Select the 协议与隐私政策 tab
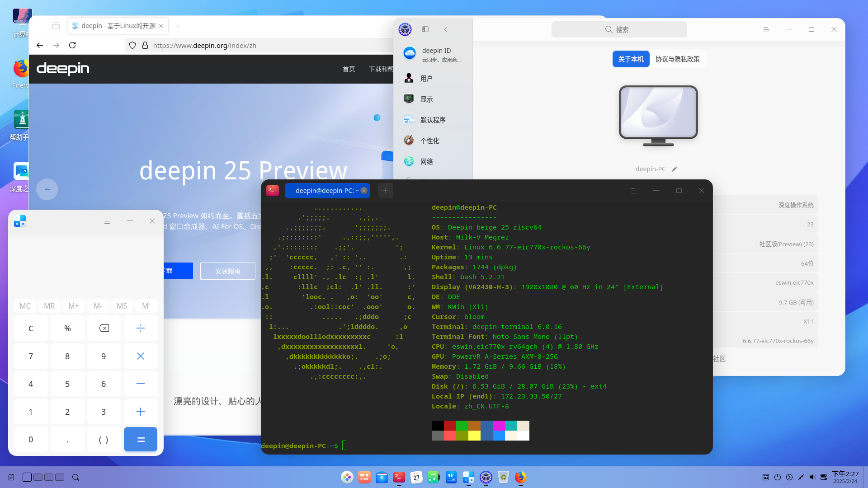The image size is (868, 488). point(677,59)
